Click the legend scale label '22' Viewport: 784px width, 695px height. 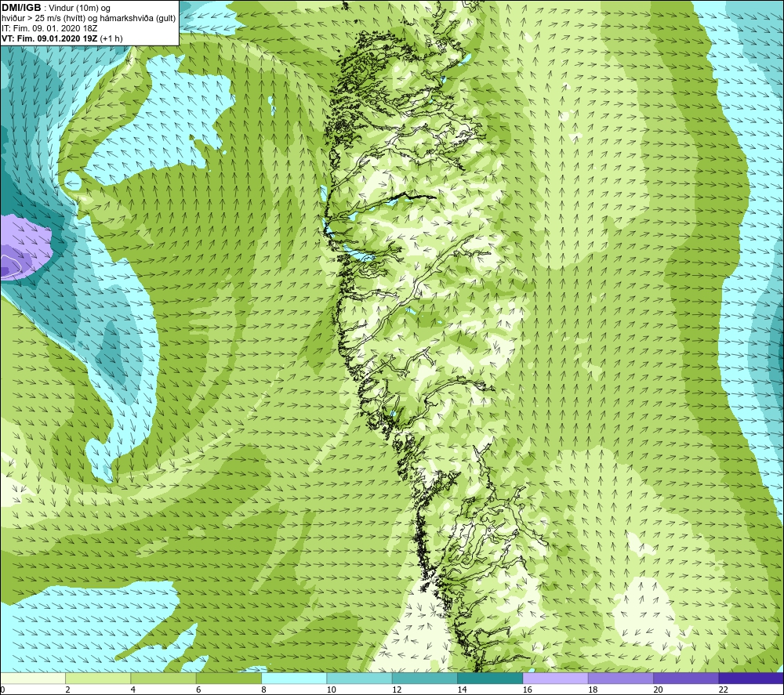pyautogui.click(x=723, y=690)
